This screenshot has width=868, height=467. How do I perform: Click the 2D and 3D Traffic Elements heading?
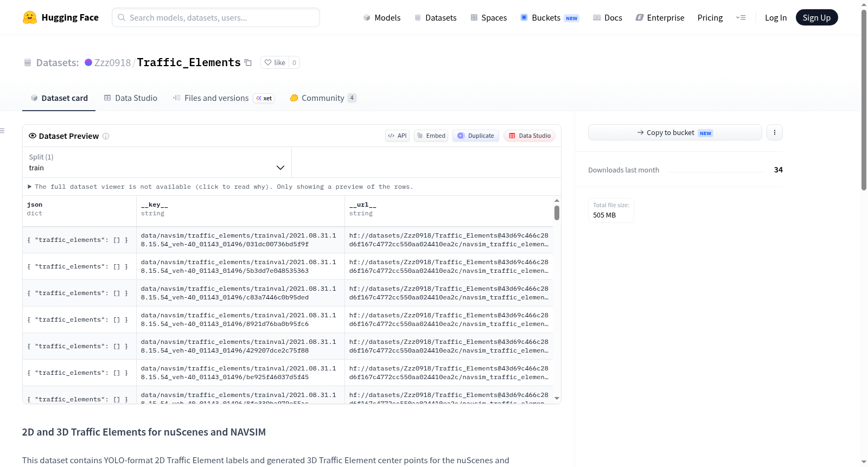point(144,432)
